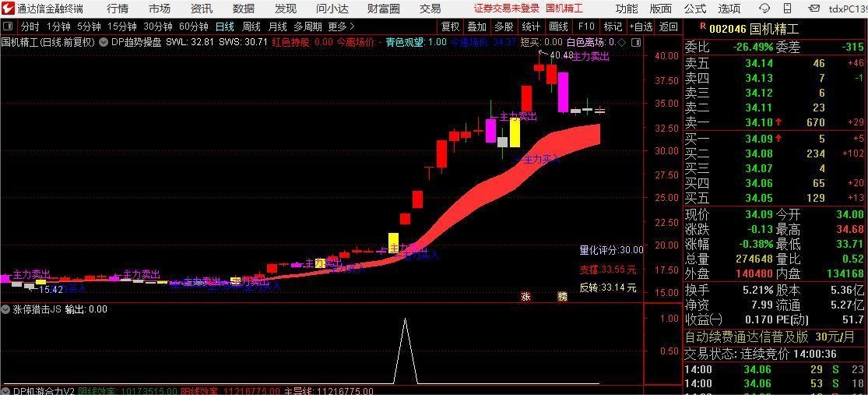Switch to the 分时 chart tab

(30, 26)
